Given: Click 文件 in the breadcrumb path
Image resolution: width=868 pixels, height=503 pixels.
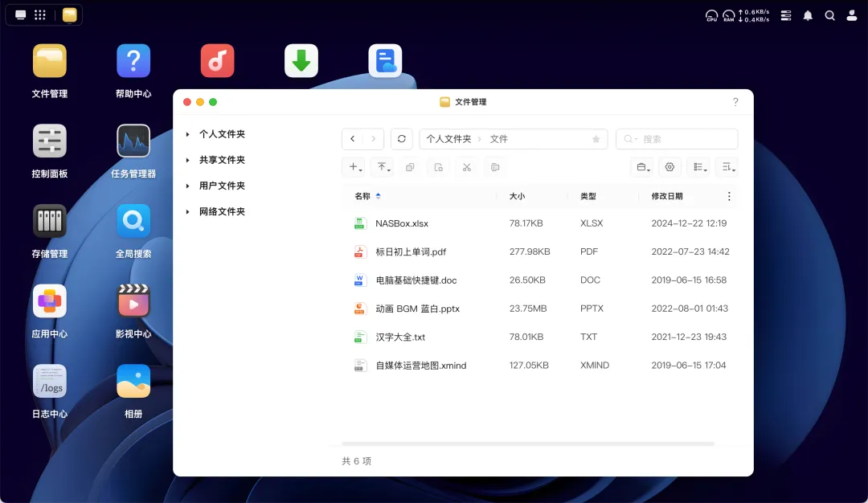Looking at the screenshot, I should pyautogui.click(x=499, y=139).
